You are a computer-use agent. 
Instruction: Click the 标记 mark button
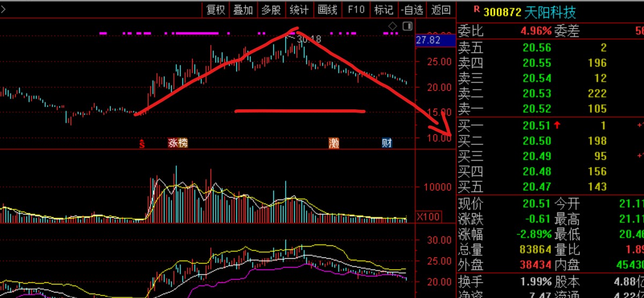tap(383, 9)
